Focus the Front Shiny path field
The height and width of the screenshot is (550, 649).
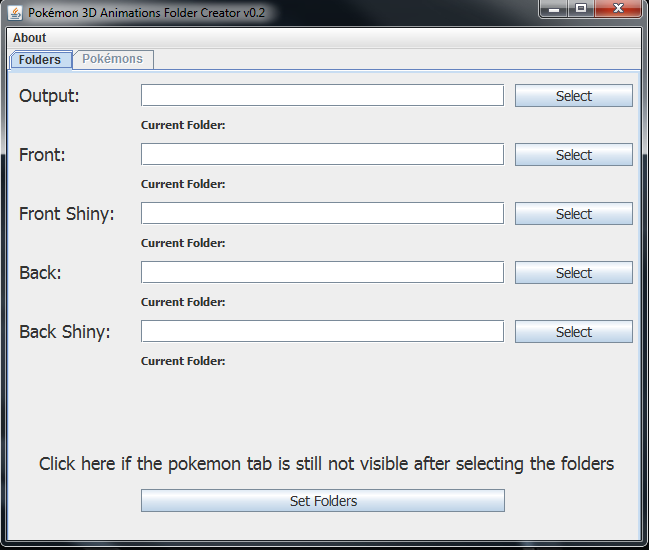(x=322, y=213)
